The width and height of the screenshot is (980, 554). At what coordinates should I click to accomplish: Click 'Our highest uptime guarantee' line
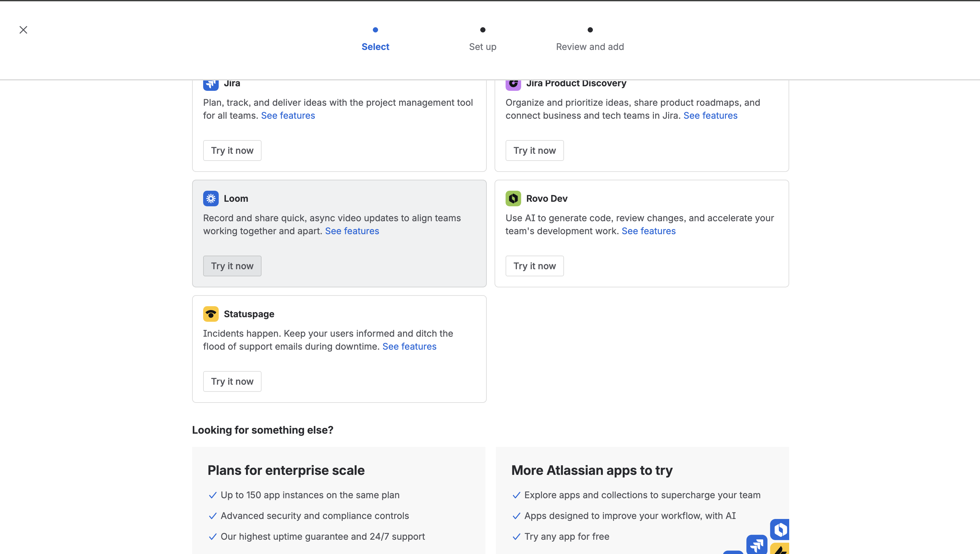pyautogui.click(x=323, y=536)
